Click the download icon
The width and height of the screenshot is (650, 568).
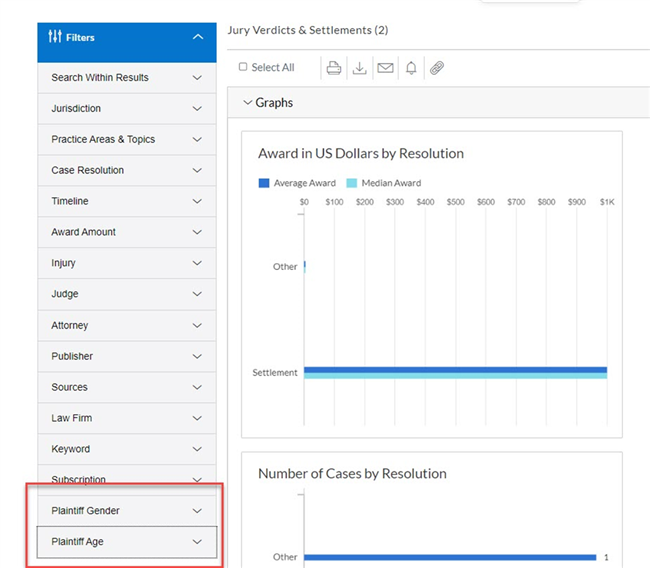click(x=359, y=68)
